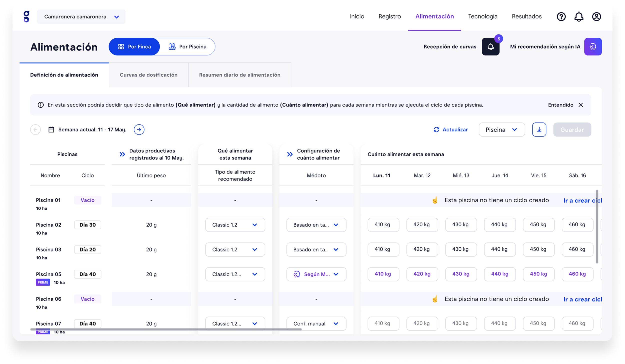Click the download icon button
This screenshot has height=364, width=625.
(539, 129)
